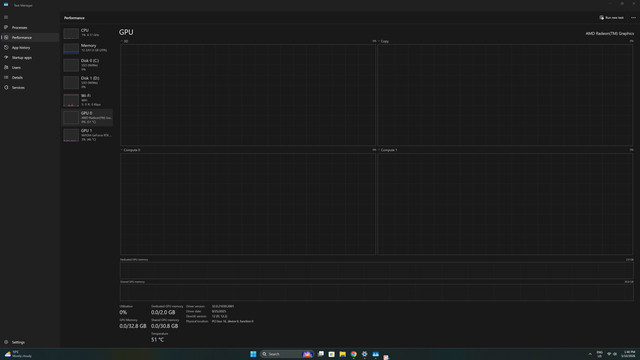Click the 0.0/32.8 GB GPU memory value
This screenshot has width=640, height=360.
click(133, 326)
